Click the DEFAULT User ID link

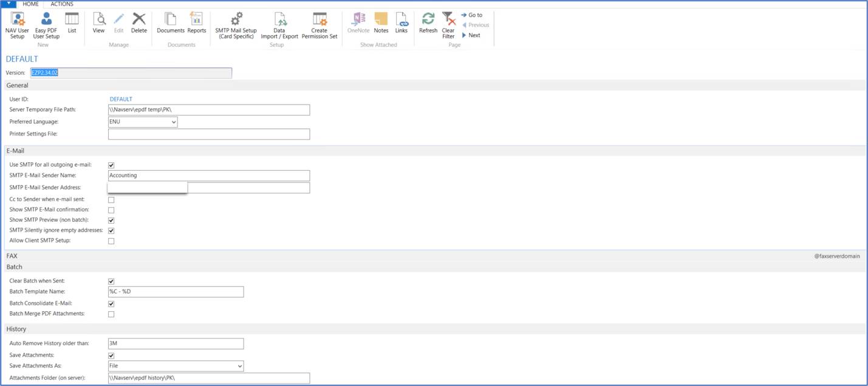[121, 99]
